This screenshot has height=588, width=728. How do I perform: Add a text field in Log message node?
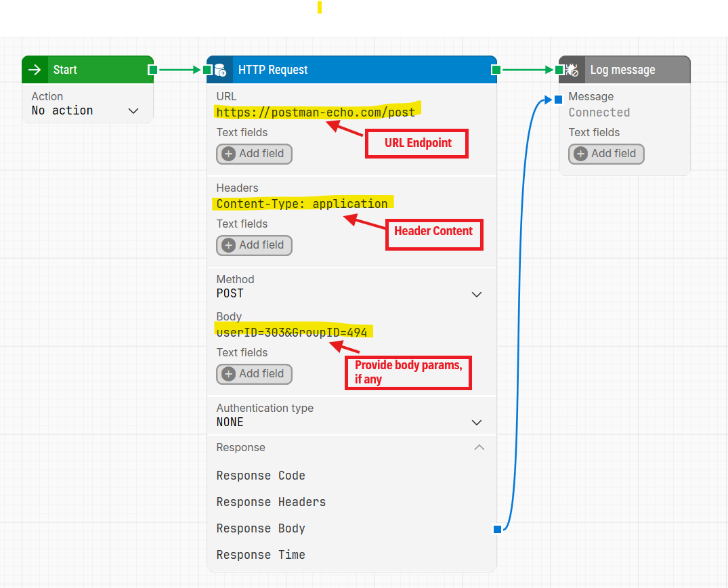606,154
